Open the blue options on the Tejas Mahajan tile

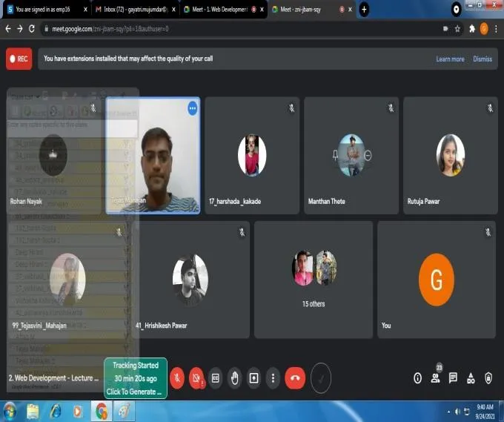193,108
